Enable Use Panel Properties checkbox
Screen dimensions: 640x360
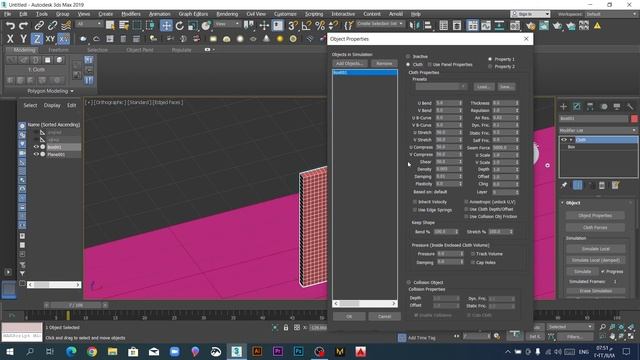[430, 64]
